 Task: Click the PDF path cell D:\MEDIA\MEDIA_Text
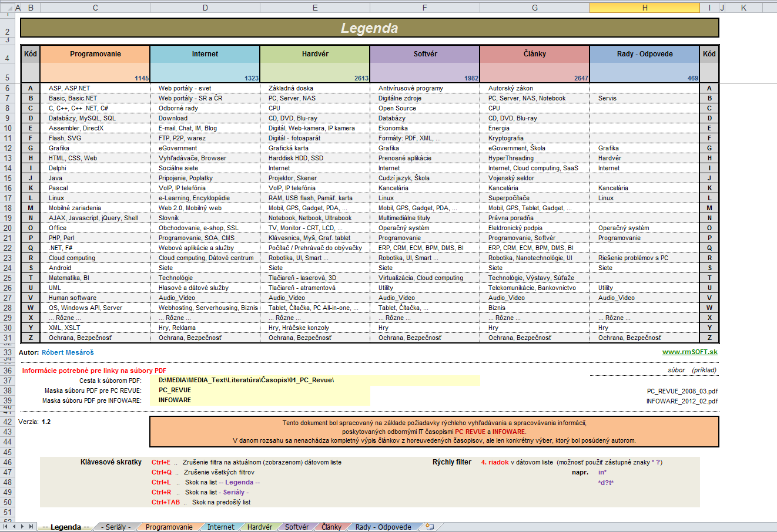coord(315,380)
